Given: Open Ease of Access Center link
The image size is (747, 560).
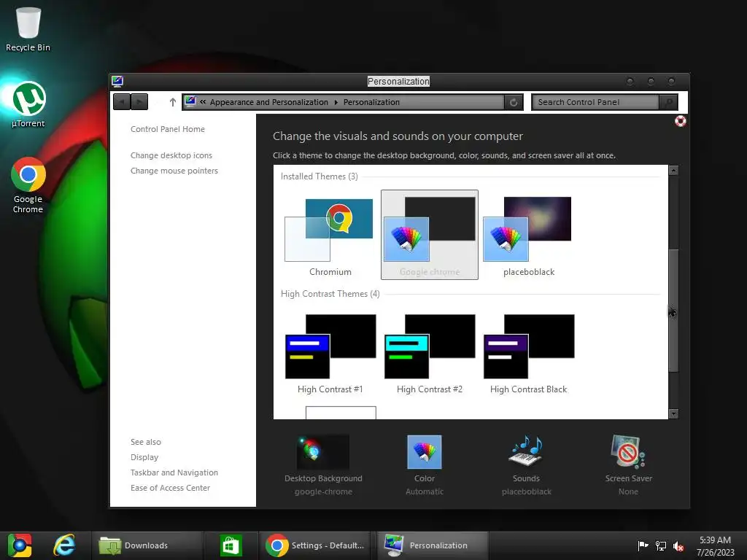Looking at the screenshot, I should (170, 488).
